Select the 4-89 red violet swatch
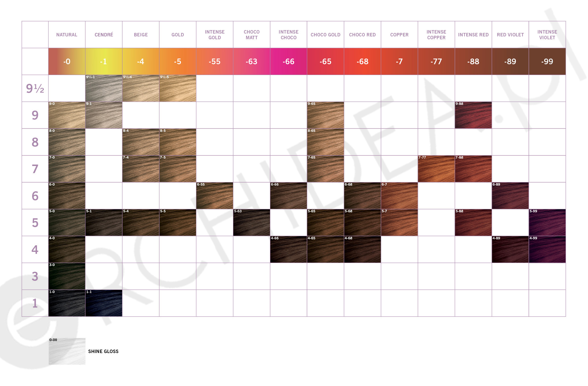The width and height of the screenshot is (588, 386). [x=510, y=250]
